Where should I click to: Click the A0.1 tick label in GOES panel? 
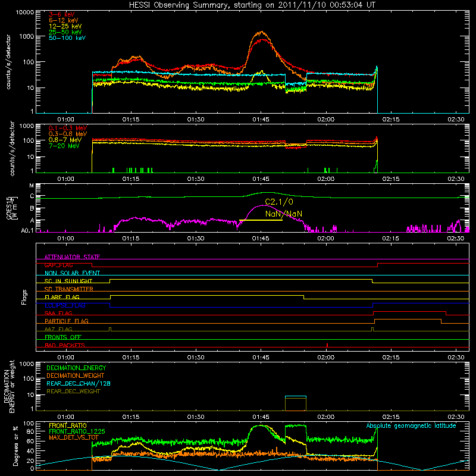coord(27,230)
